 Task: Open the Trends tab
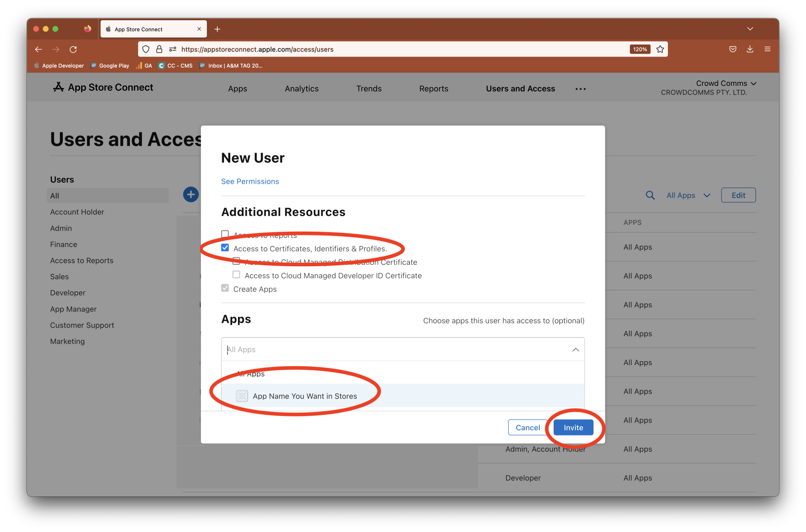368,89
